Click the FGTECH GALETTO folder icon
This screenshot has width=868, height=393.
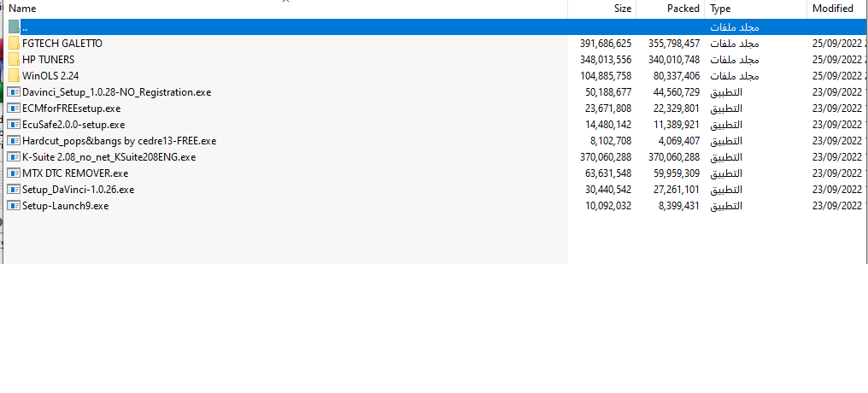(14, 44)
